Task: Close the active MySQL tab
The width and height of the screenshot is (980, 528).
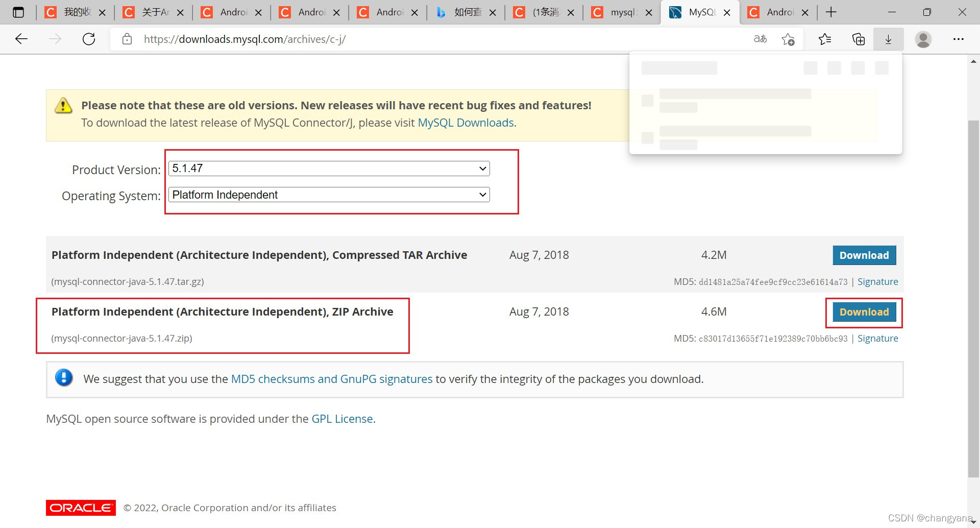Action: 727,12
